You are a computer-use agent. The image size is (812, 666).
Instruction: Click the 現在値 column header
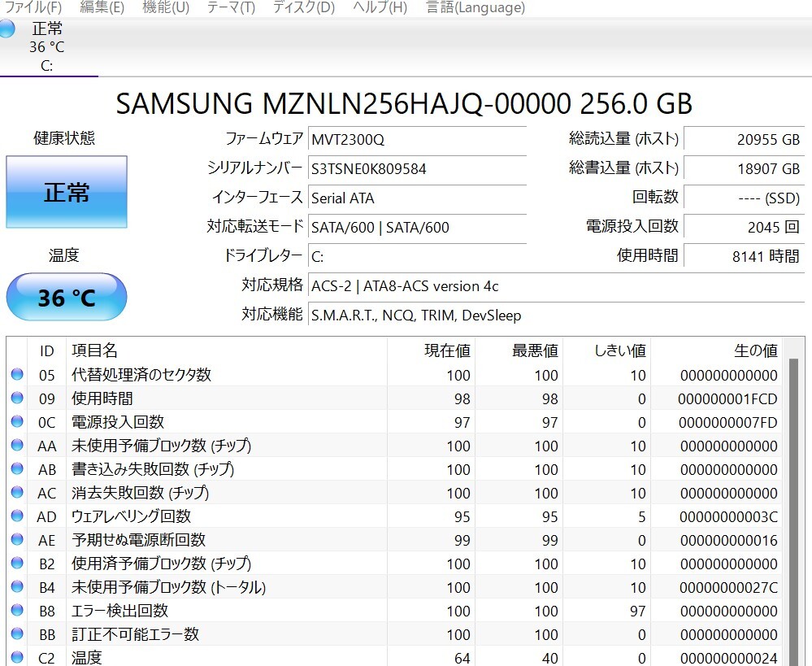(x=431, y=350)
